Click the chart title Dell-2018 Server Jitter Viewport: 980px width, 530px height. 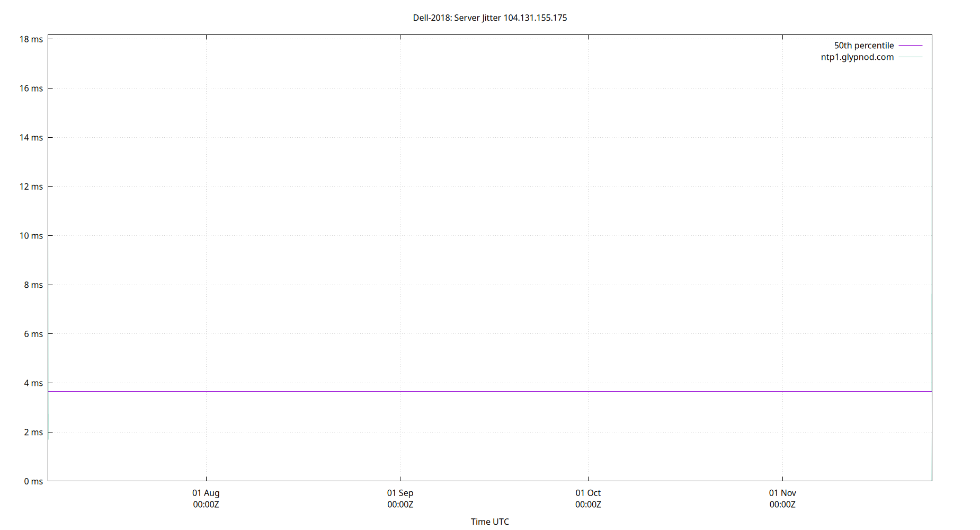[489, 17]
